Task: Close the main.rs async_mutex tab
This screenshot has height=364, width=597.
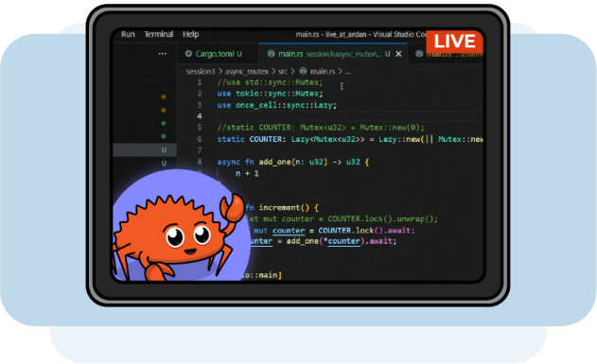Action: [398, 54]
